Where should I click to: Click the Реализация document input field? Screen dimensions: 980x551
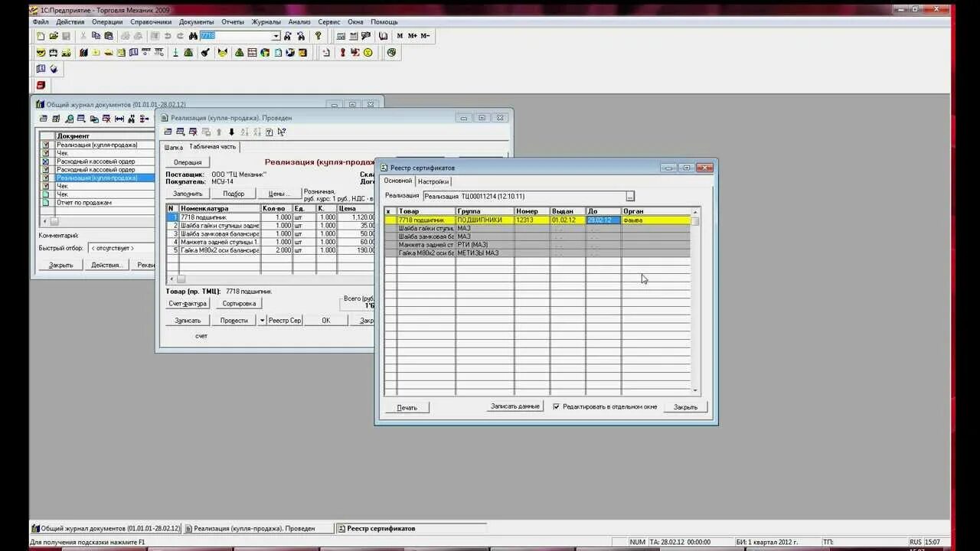point(524,197)
